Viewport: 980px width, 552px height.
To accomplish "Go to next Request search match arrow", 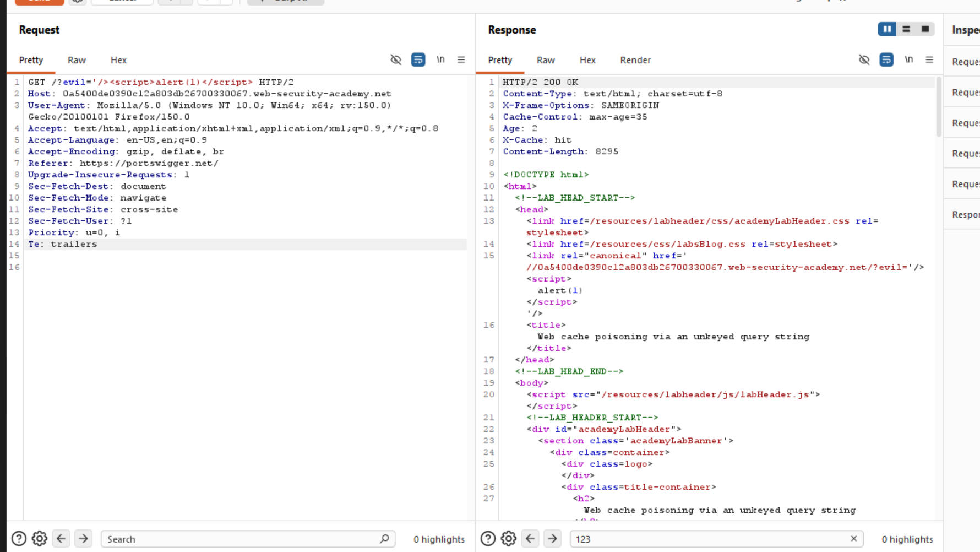I will 83,539.
